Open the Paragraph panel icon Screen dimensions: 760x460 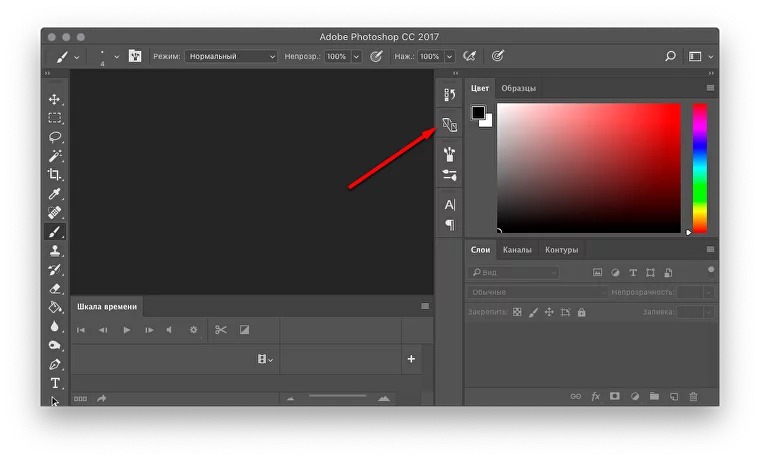point(450,225)
